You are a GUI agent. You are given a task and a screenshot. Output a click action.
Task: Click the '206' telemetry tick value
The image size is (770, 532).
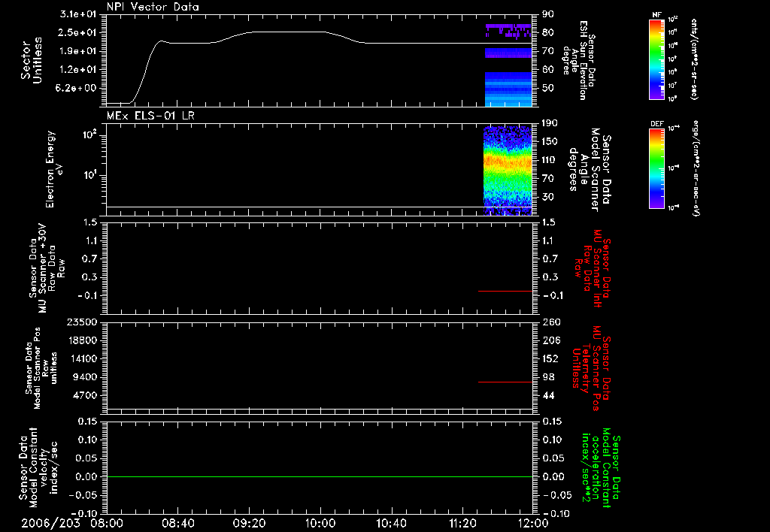[x=551, y=340]
